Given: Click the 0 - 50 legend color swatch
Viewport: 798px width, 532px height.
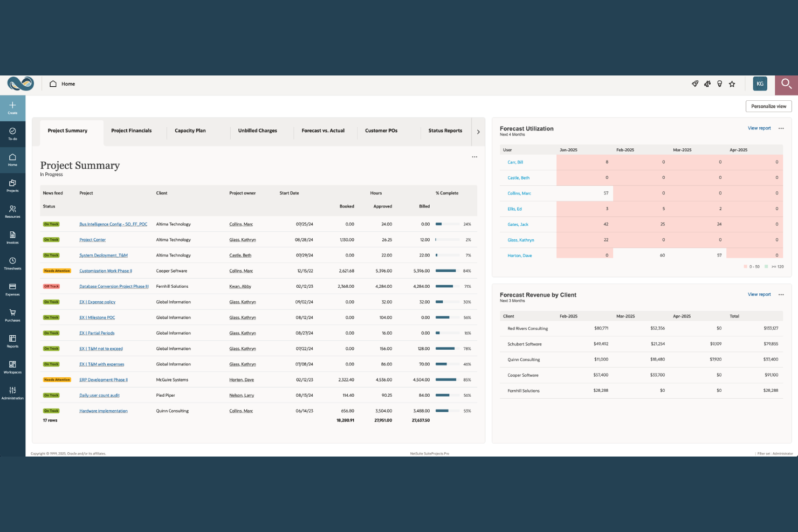Looking at the screenshot, I should coord(746,267).
